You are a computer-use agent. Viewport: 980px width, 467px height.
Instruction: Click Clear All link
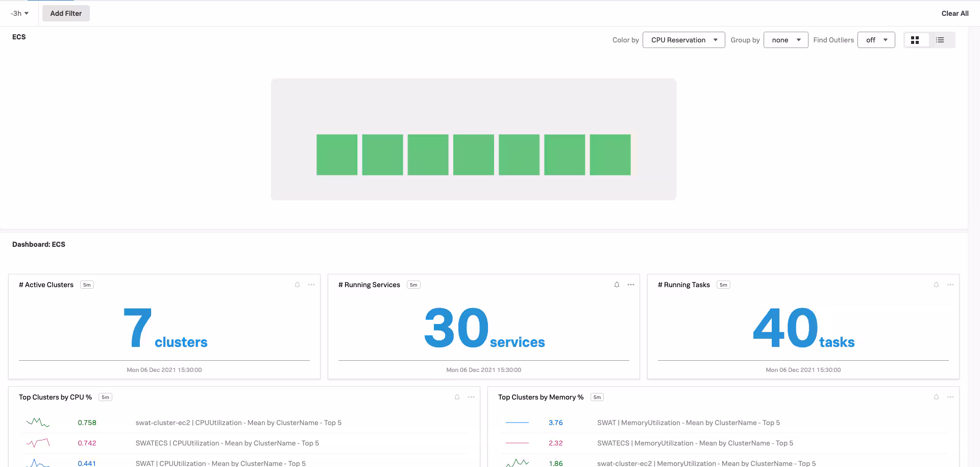[x=954, y=13]
